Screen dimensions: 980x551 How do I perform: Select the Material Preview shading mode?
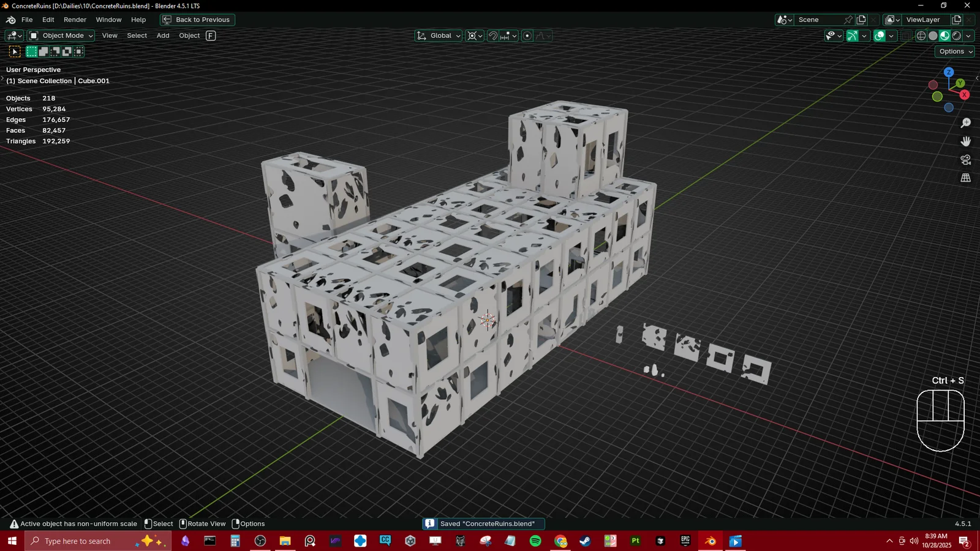tap(944, 36)
